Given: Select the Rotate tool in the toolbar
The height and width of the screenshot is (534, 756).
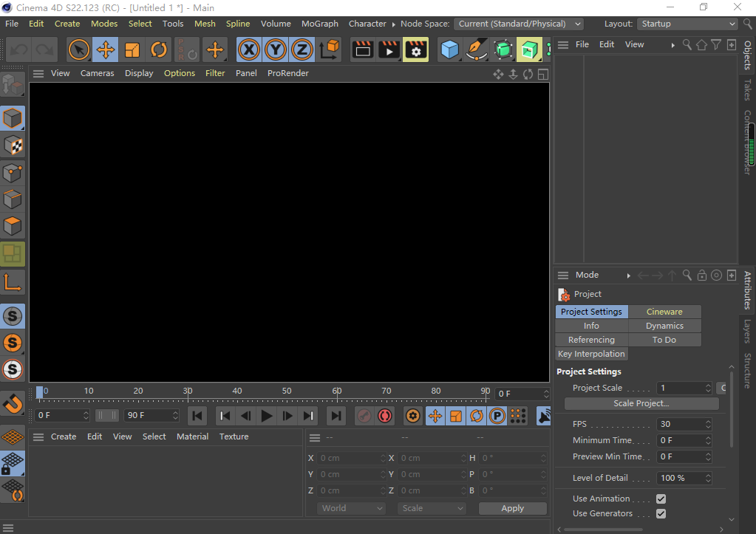Looking at the screenshot, I should (160, 49).
